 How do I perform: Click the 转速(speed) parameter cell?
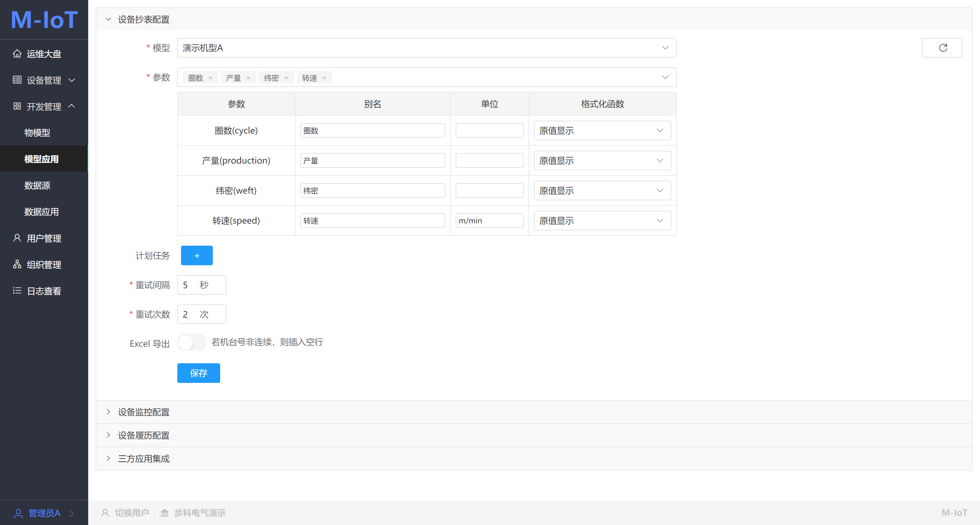236,221
